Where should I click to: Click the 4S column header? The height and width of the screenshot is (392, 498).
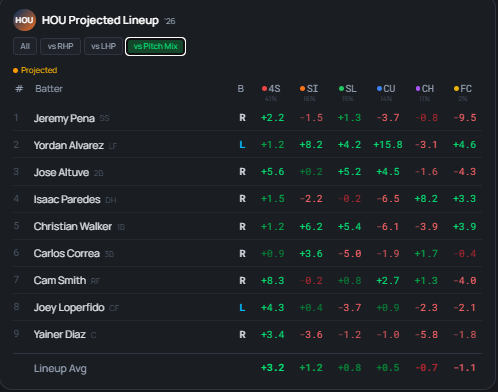coord(271,89)
